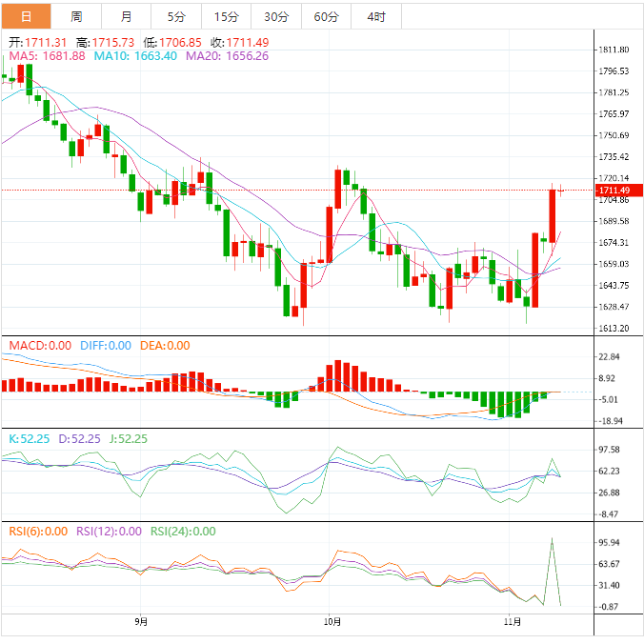This screenshot has width=644, height=644.
Task: Click the 1659.03 price axis label
Action: 614,264
